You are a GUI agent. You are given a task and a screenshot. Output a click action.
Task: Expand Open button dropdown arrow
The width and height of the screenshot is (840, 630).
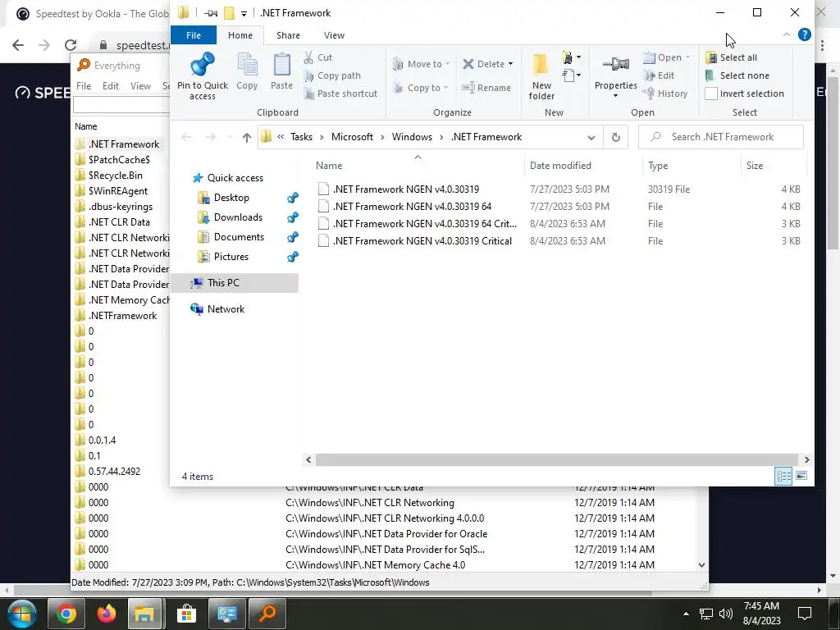[687, 57]
